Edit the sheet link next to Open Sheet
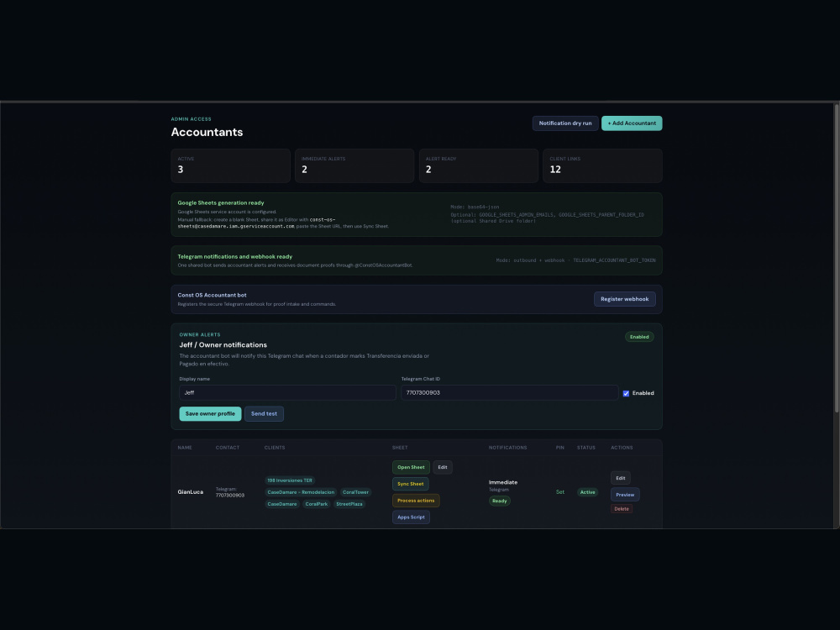Image resolution: width=840 pixels, height=630 pixels. pyautogui.click(x=443, y=467)
